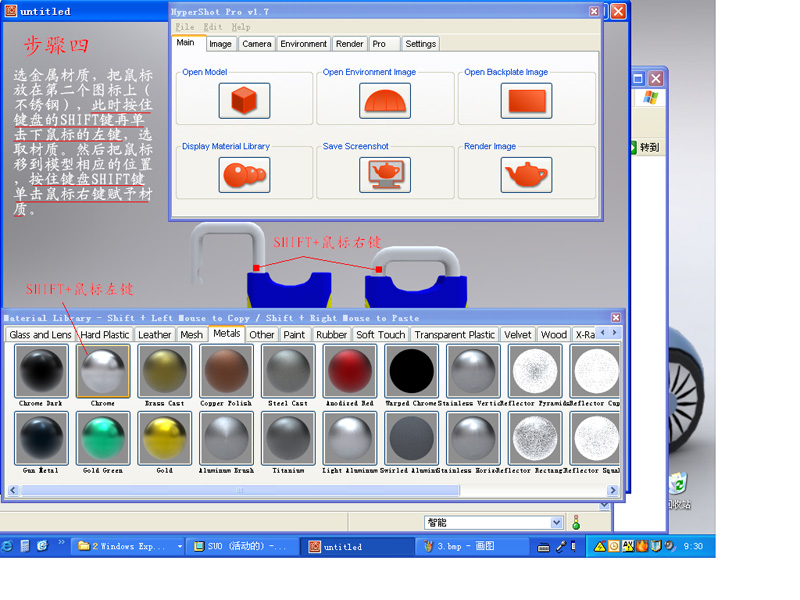800x600 pixels.
Task: Switch to the Settings tab
Action: (x=421, y=44)
